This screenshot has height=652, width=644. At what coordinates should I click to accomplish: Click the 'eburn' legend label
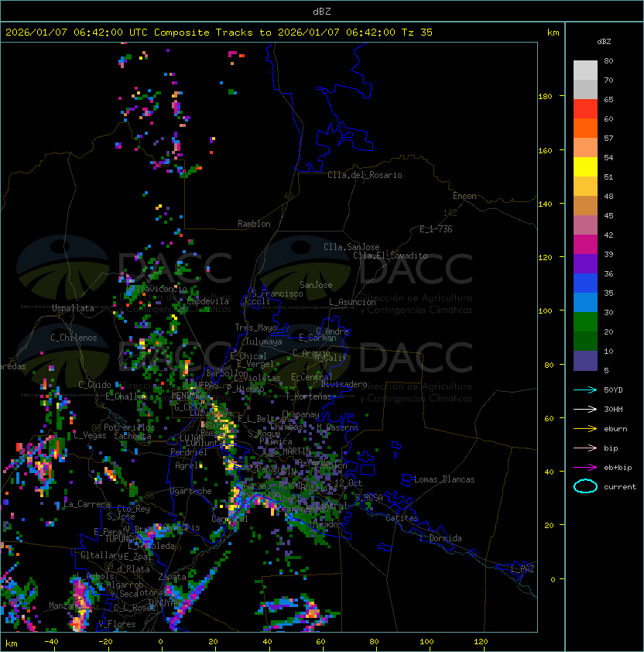point(615,429)
